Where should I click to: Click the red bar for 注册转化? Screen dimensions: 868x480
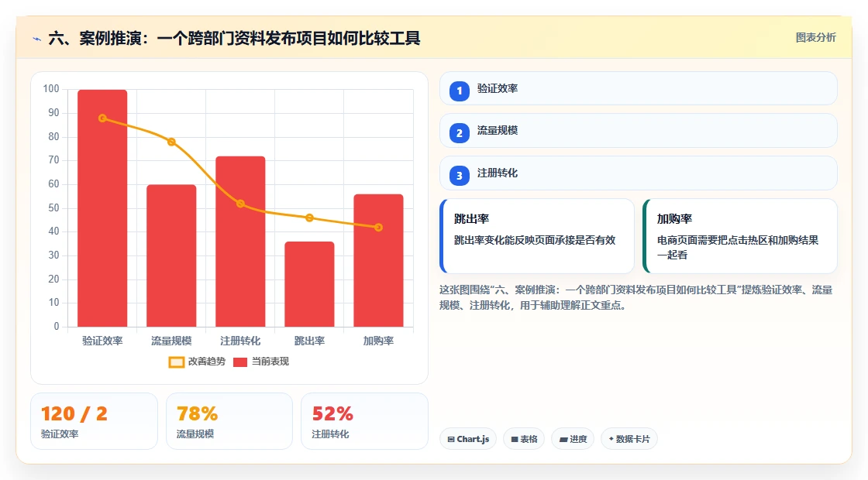[x=240, y=241]
